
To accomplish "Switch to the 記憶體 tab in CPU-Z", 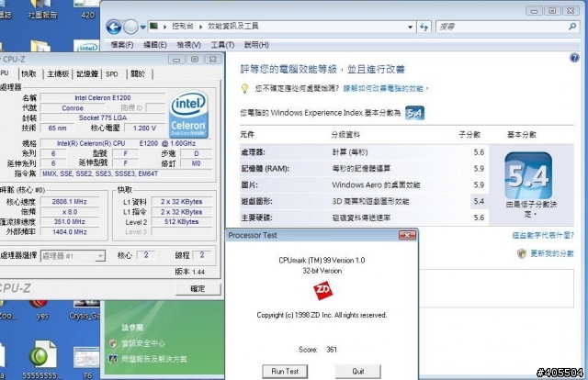I will (x=87, y=73).
